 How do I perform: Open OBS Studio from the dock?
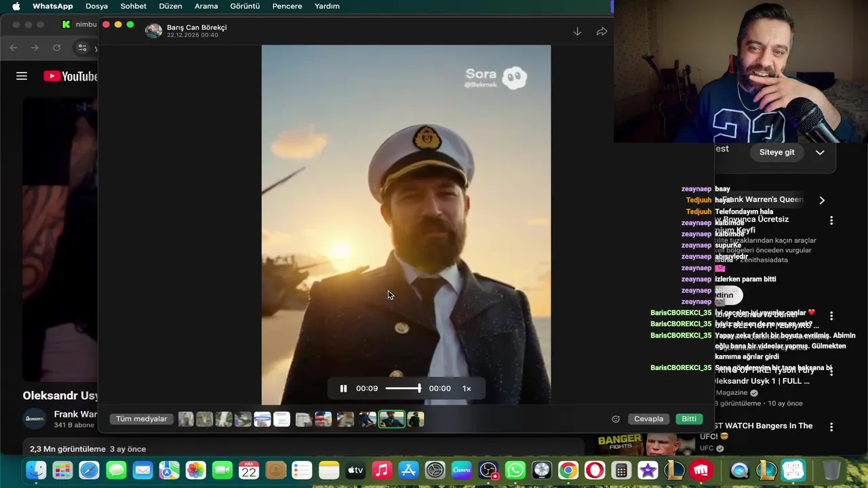[x=488, y=470]
